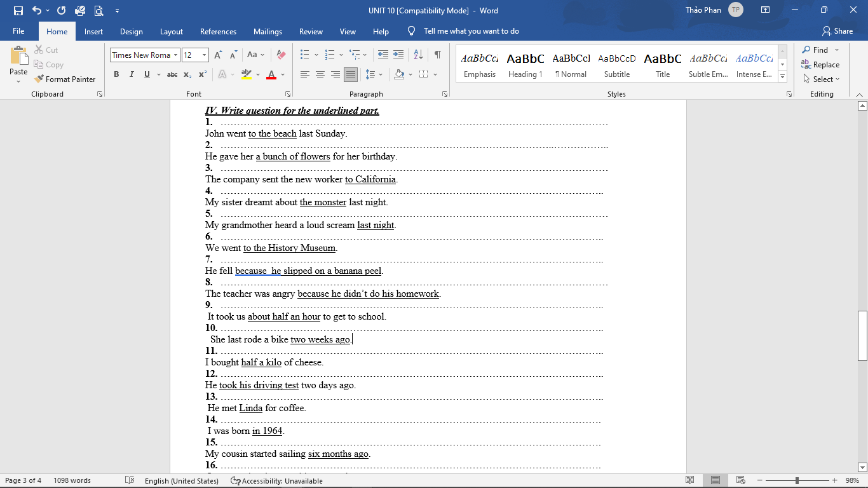Switch to Read Mode view icon
Viewport: 868px width, 488px height.
click(x=690, y=481)
